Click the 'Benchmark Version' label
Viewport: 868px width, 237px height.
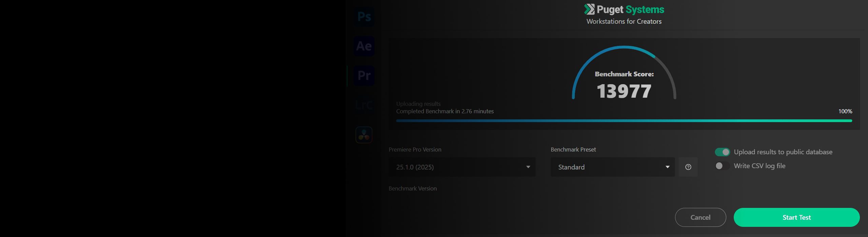coord(413,189)
